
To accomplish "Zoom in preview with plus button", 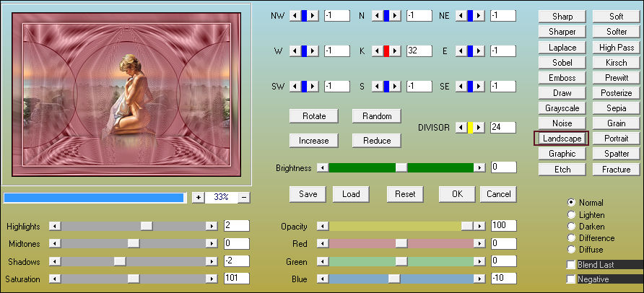I will (x=199, y=198).
